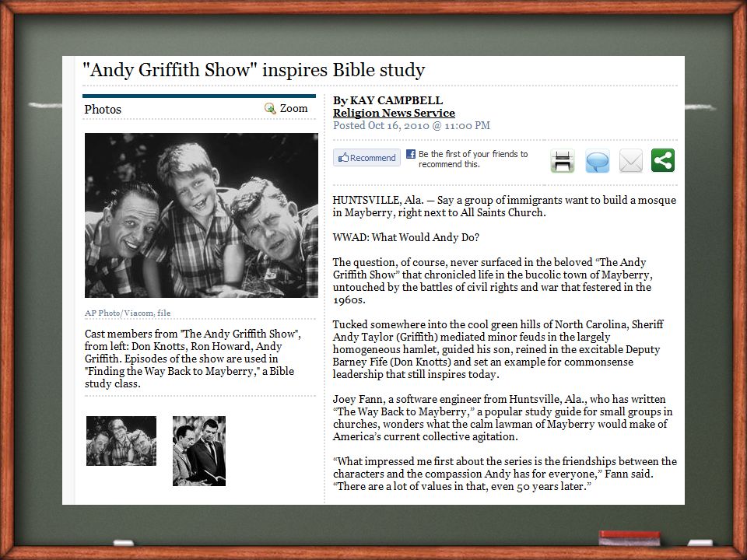Click the print article icon
Screen dimensions: 747x560
coord(562,161)
